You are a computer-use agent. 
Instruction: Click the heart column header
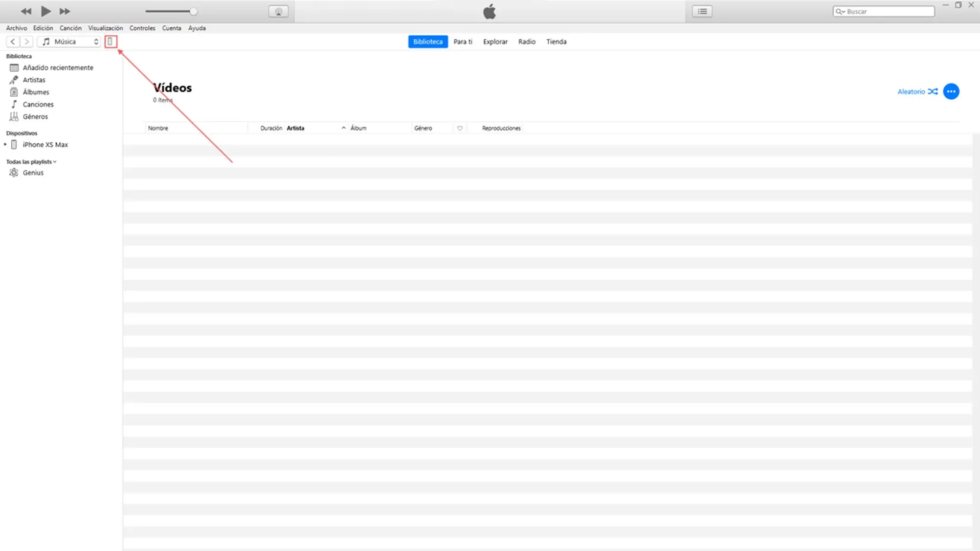coord(460,128)
